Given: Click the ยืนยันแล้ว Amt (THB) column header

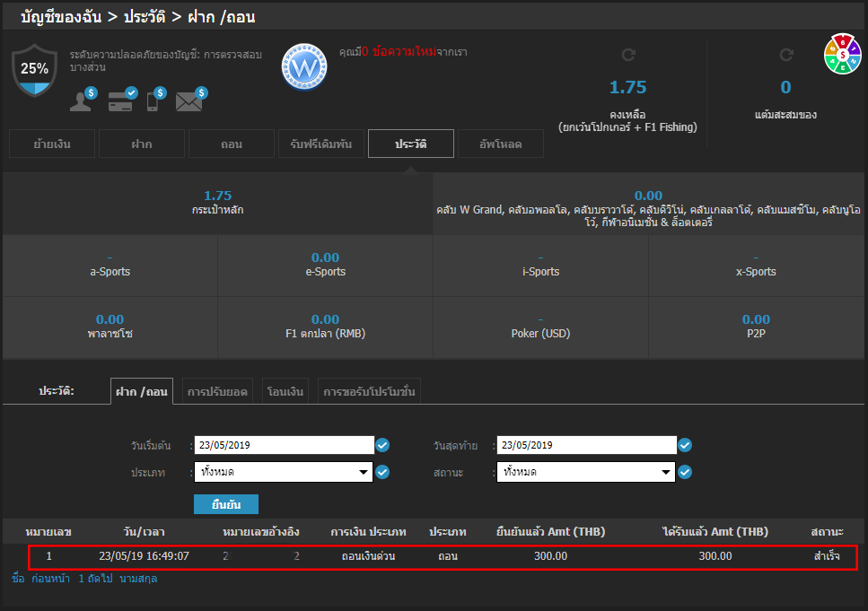Looking at the screenshot, I should coord(551,532).
